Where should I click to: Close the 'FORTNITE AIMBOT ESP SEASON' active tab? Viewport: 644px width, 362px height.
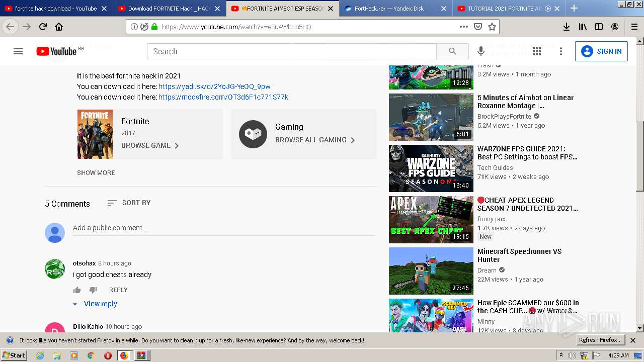click(x=330, y=8)
